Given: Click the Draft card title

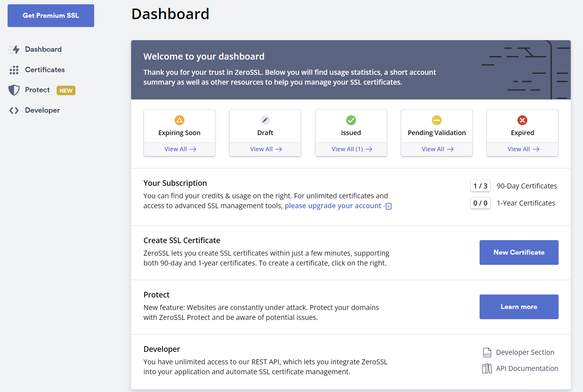Looking at the screenshot, I should pos(265,133).
